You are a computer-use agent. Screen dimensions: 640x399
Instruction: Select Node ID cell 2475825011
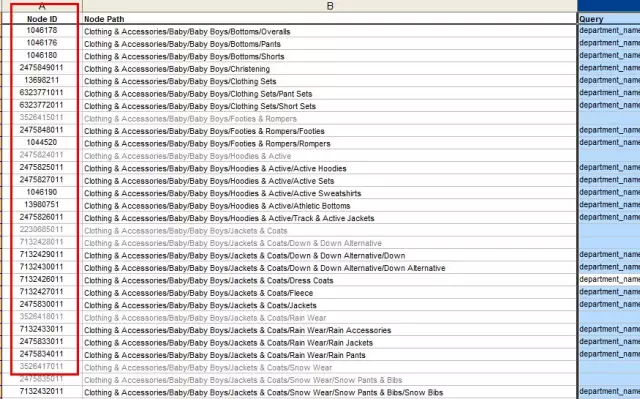coord(42,167)
